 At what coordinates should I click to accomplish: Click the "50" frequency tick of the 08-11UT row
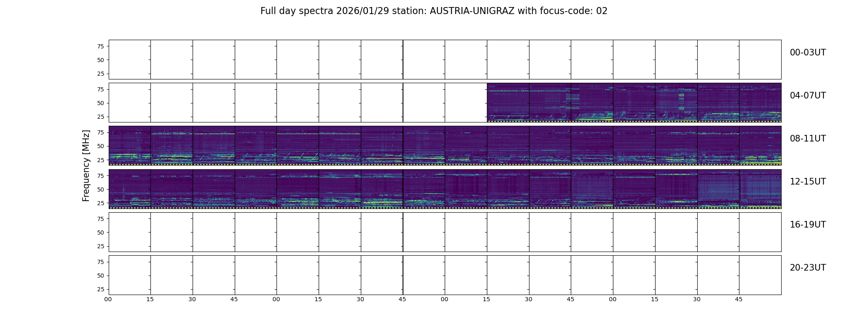click(100, 146)
